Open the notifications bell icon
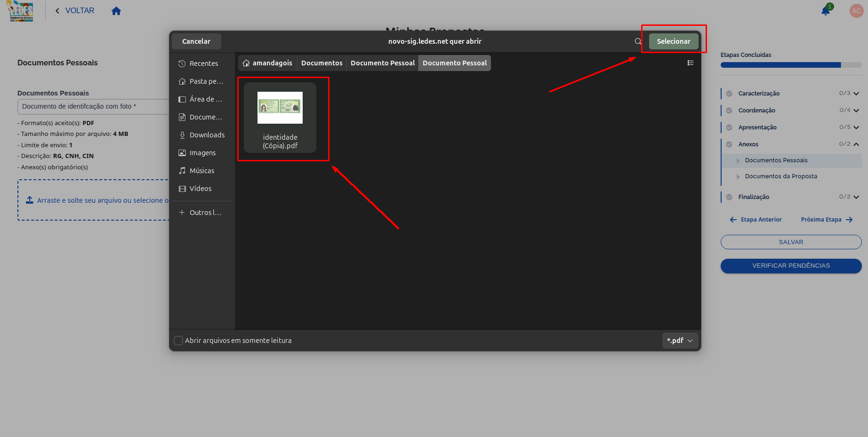The height and width of the screenshot is (437, 868). tap(826, 10)
